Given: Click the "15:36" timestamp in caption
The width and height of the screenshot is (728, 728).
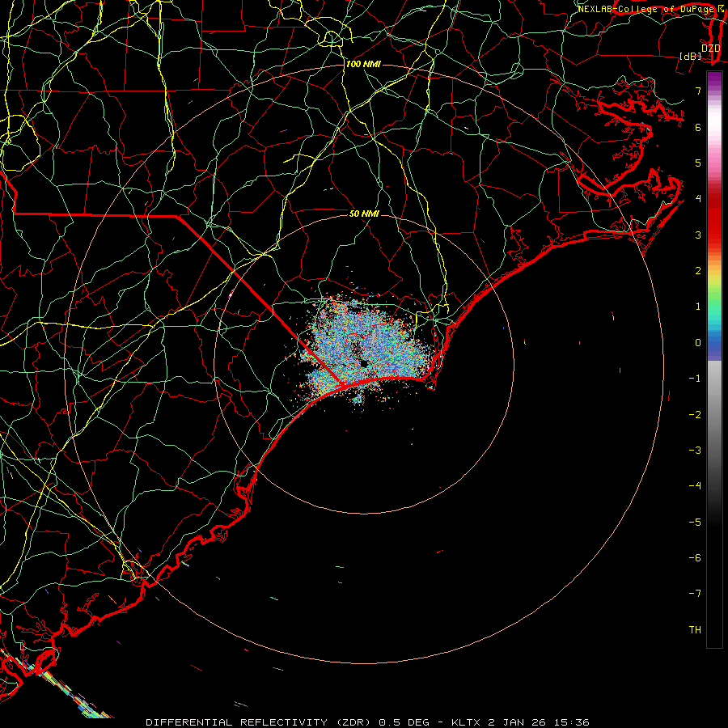Looking at the screenshot, I should (x=571, y=722).
